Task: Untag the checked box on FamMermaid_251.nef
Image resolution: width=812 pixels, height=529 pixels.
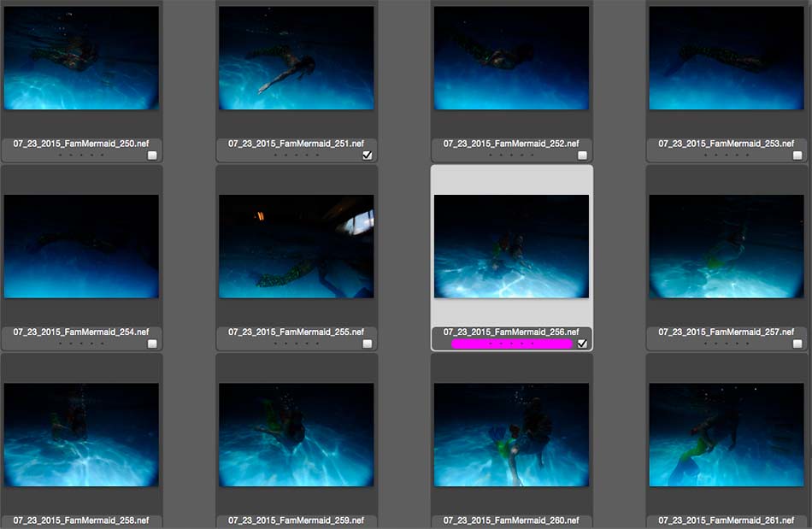Action: coord(368,156)
